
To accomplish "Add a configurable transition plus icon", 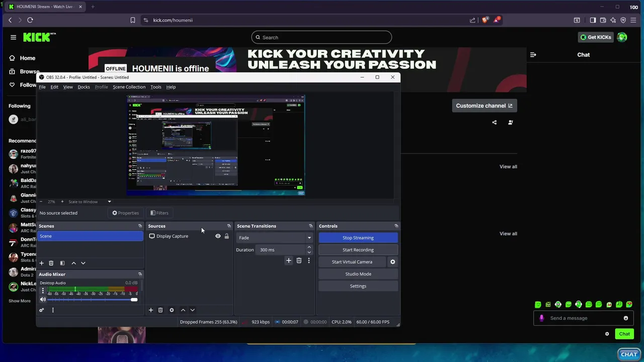I will click(x=288, y=260).
